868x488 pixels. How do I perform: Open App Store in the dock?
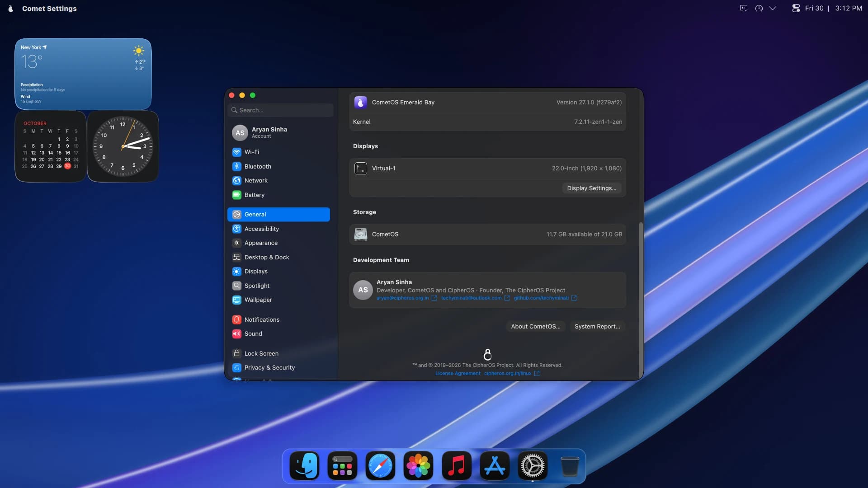click(x=494, y=466)
